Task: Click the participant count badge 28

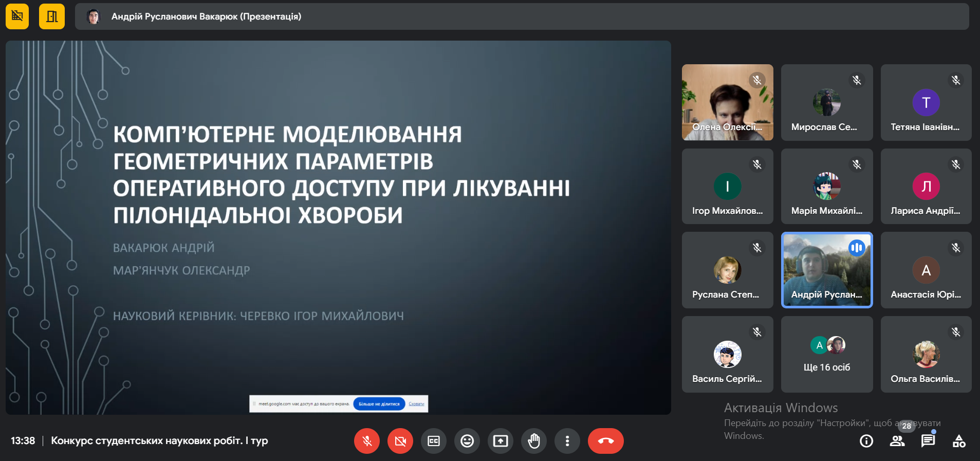Action: tap(907, 426)
